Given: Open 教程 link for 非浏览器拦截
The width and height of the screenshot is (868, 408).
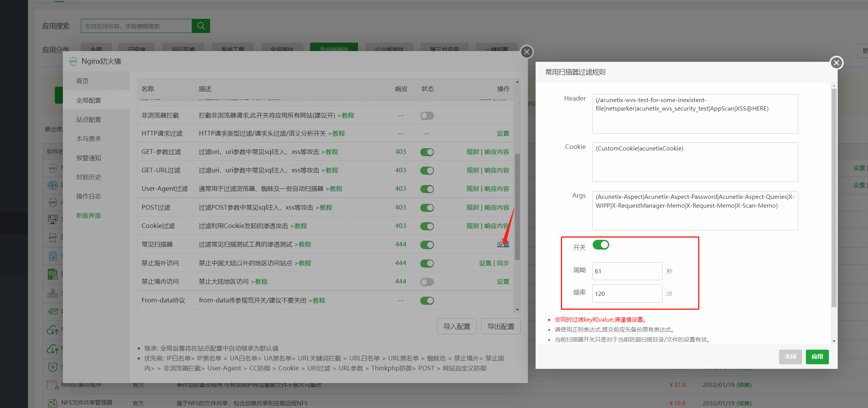Looking at the screenshot, I should click(346, 115).
